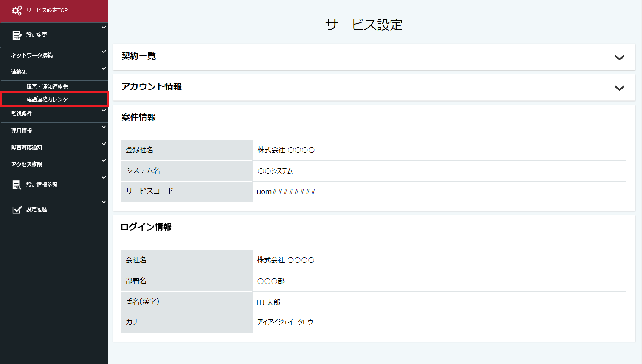Click the ○○○部 value

click(x=271, y=281)
